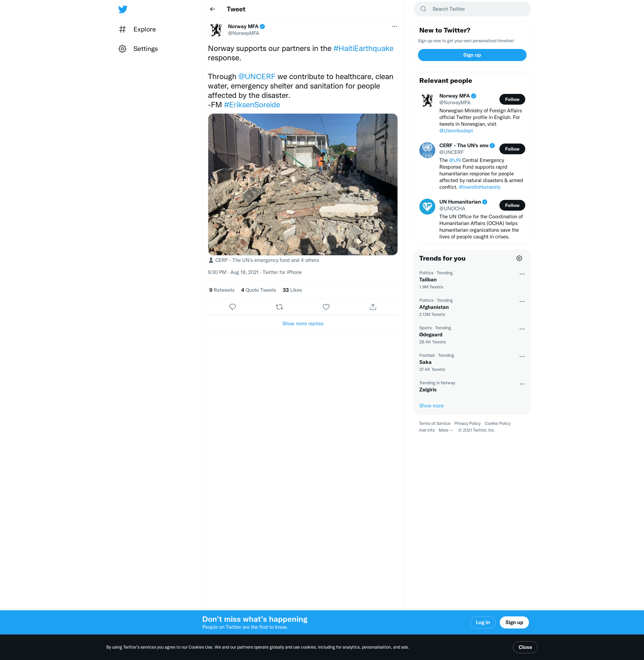Open Explore in the sidebar

(144, 30)
